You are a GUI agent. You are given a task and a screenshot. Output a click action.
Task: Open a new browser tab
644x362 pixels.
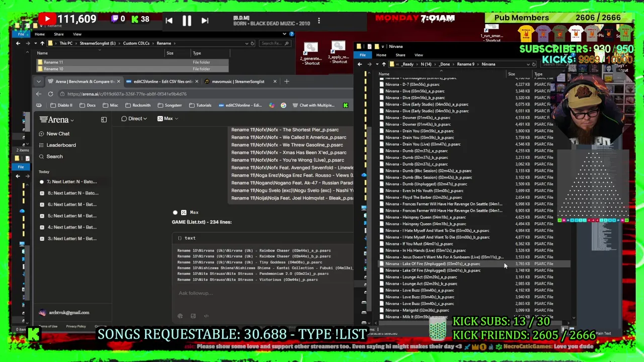point(287,81)
